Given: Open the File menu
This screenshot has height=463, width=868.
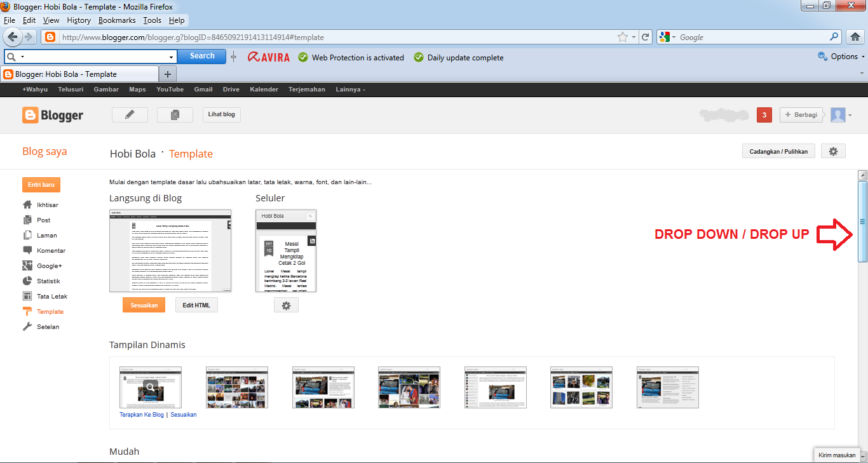Looking at the screenshot, I should click(10, 20).
